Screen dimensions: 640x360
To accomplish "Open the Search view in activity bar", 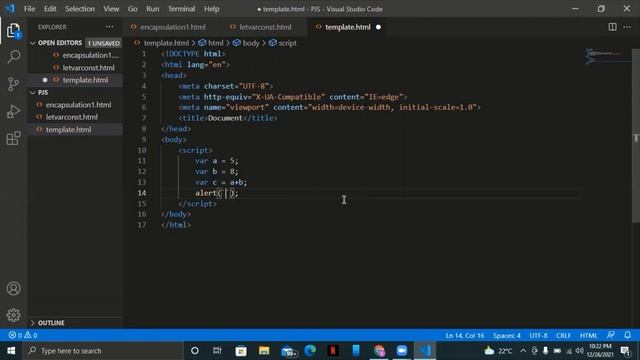I will [13, 57].
